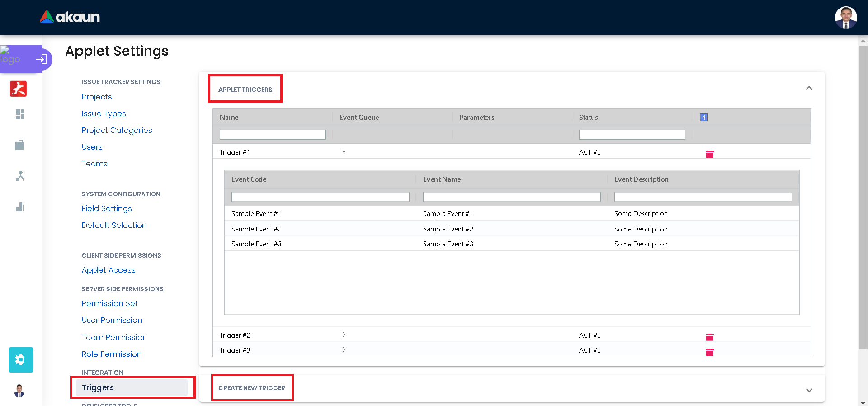Click the Event Code filter field
Screen dimensions: 868x406
point(320,197)
